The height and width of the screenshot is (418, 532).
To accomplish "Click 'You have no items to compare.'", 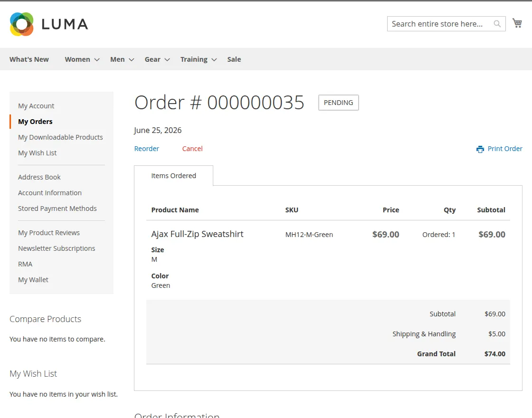I will [57, 339].
